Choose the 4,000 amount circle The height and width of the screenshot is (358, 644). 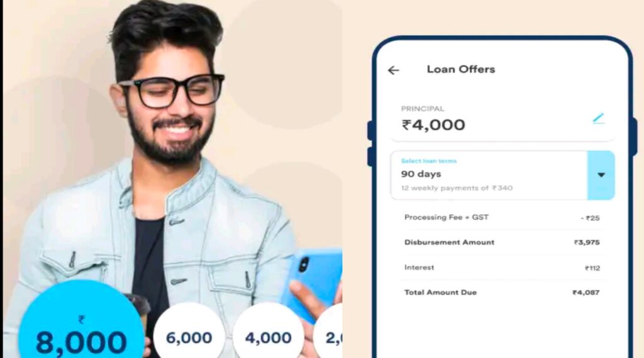click(x=269, y=333)
